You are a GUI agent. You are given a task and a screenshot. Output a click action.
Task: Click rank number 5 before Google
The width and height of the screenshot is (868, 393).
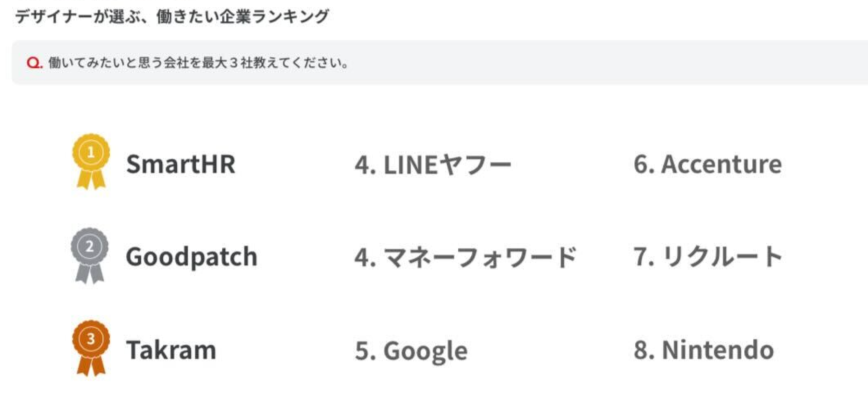tap(363, 351)
